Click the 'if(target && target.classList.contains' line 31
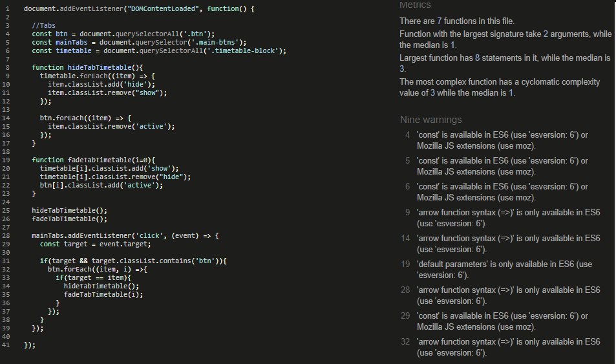 tap(133, 261)
